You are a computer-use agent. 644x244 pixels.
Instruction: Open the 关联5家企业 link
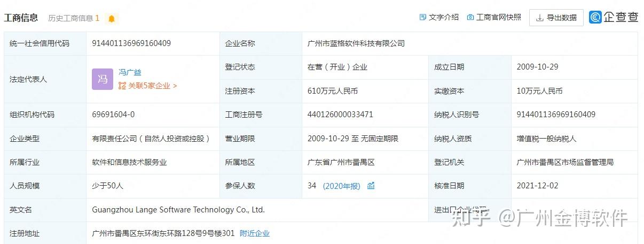click(x=152, y=86)
